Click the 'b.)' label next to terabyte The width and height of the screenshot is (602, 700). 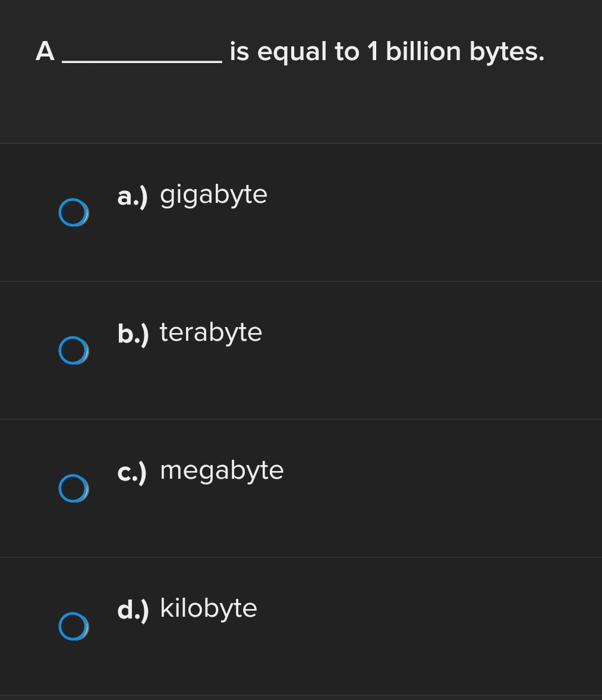tap(132, 333)
